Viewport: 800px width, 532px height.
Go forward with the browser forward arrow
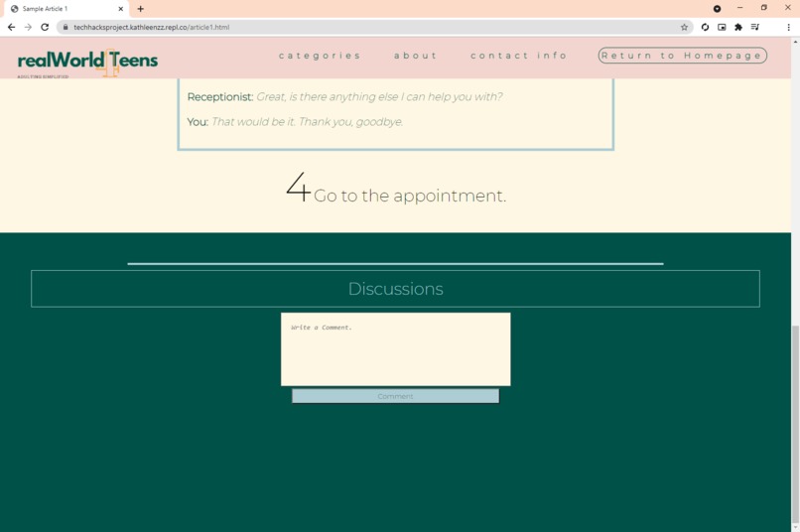pos(28,27)
